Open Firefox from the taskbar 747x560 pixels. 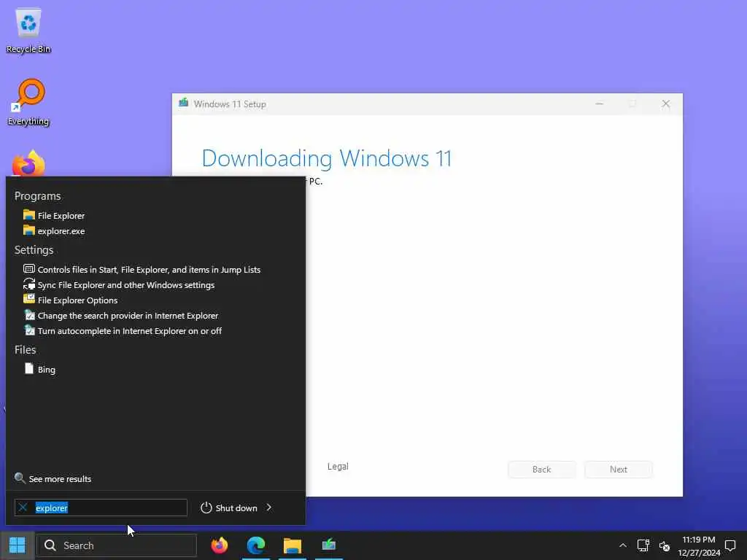(x=219, y=545)
